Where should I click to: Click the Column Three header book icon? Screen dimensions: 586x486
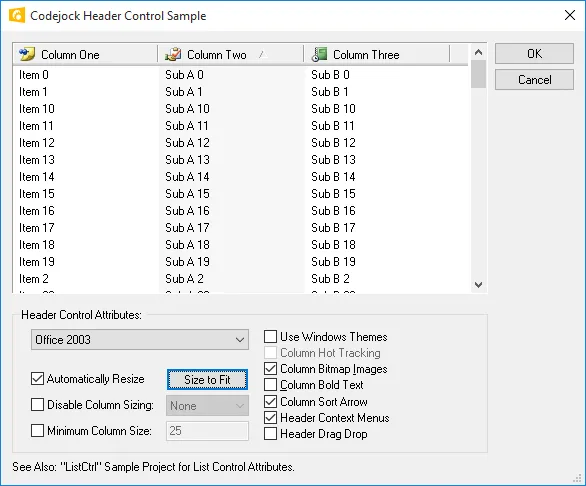click(319, 54)
